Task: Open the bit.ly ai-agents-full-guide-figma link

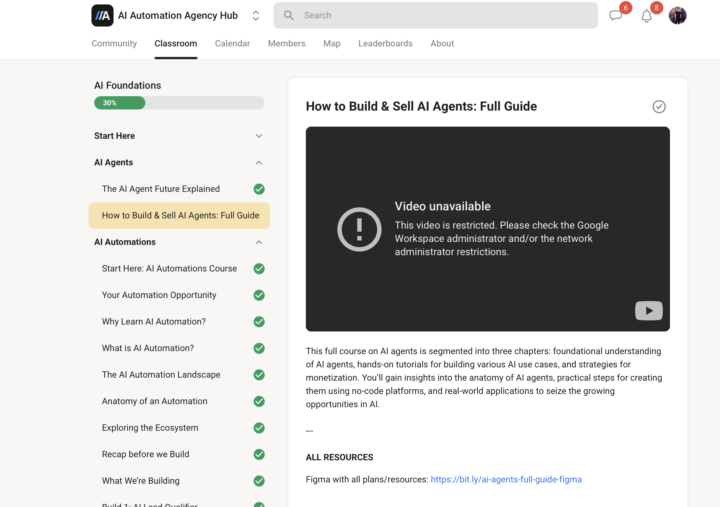Action: coord(506,479)
